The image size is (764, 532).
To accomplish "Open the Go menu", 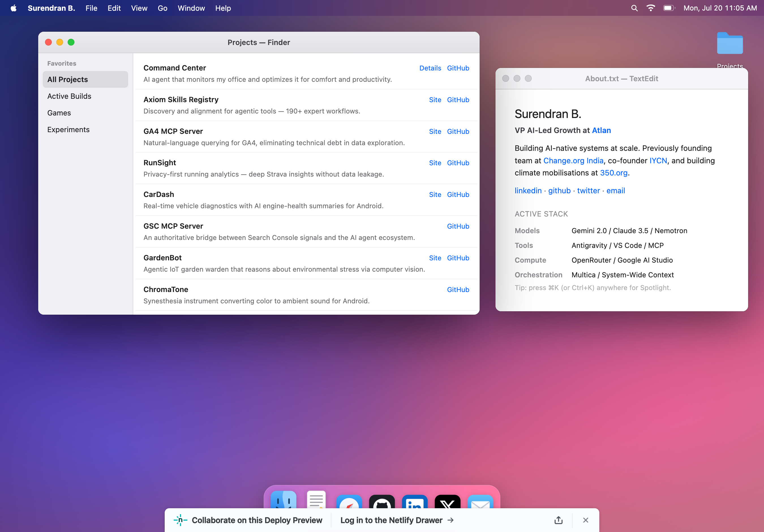I will coord(162,8).
